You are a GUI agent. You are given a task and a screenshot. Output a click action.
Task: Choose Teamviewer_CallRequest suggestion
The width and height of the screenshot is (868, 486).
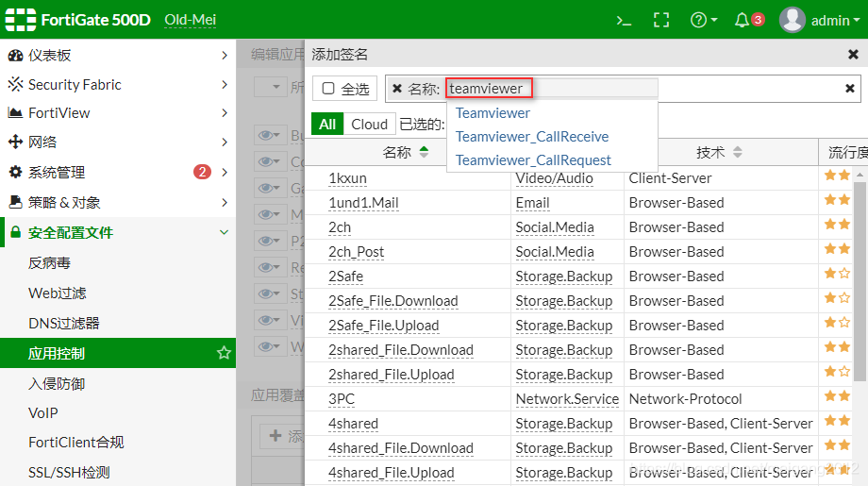pos(533,160)
